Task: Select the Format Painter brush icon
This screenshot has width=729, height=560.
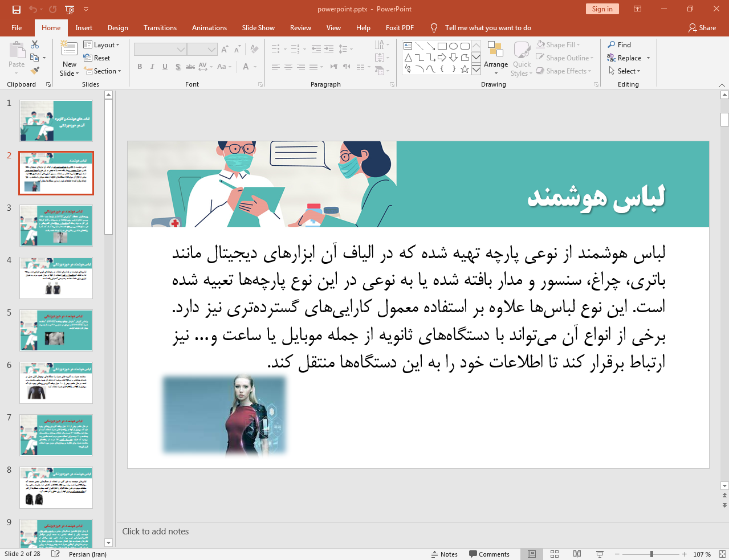Action: [x=35, y=71]
